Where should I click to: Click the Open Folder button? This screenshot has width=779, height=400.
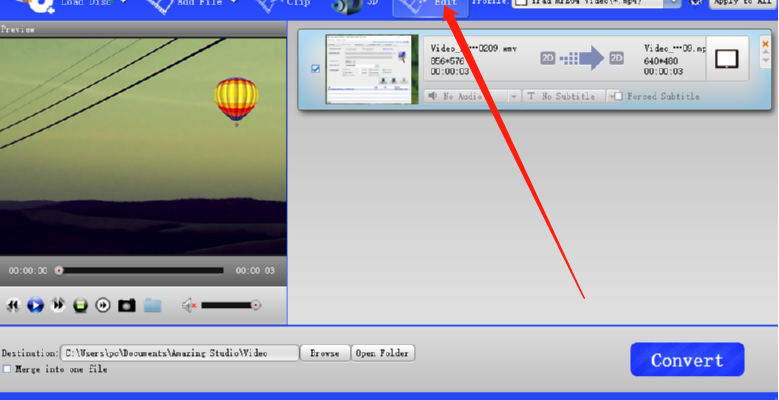coord(383,353)
